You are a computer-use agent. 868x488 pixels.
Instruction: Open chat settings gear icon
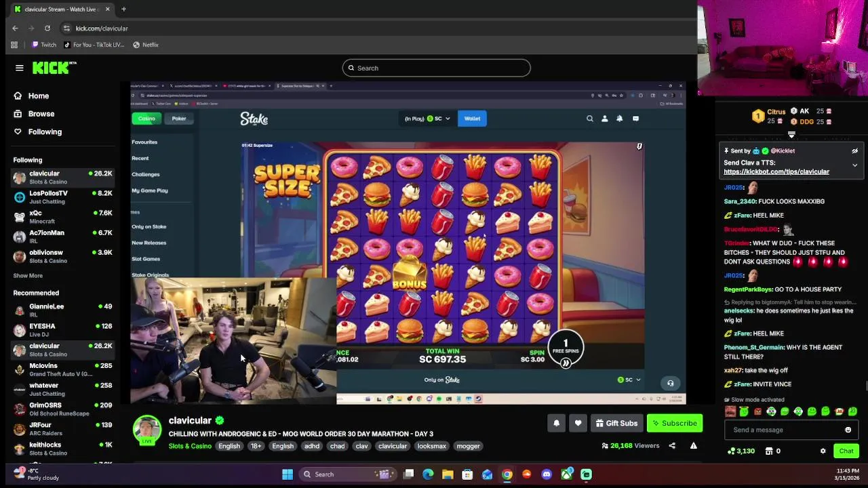pyautogui.click(x=823, y=451)
